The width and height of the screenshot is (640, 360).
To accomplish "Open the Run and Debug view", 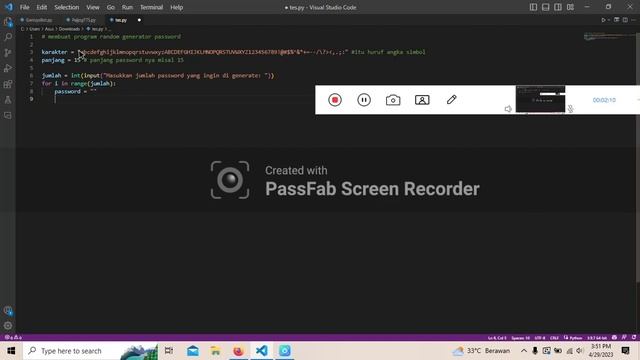I will tap(8, 68).
